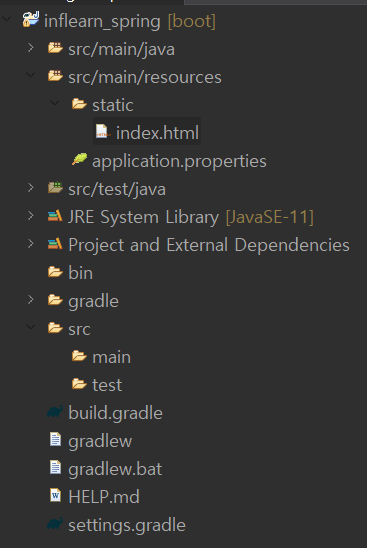Viewport: 367px width, 548px height.
Task: Collapse the static folder node
Action: coord(55,103)
